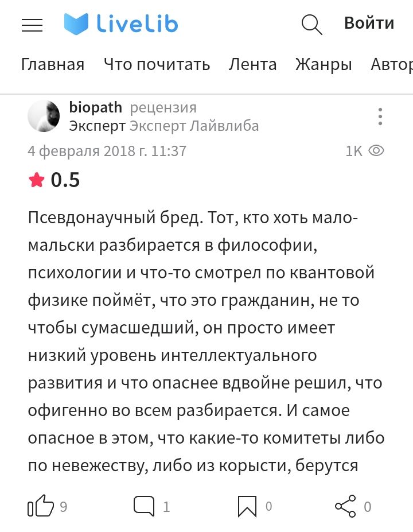The image size is (413, 532).
Task: Click the red star rating icon
Action: (x=37, y=180)
